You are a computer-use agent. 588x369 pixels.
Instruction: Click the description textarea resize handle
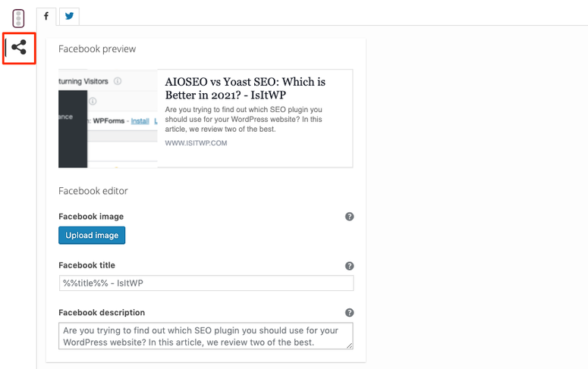(x=350, y=346)
